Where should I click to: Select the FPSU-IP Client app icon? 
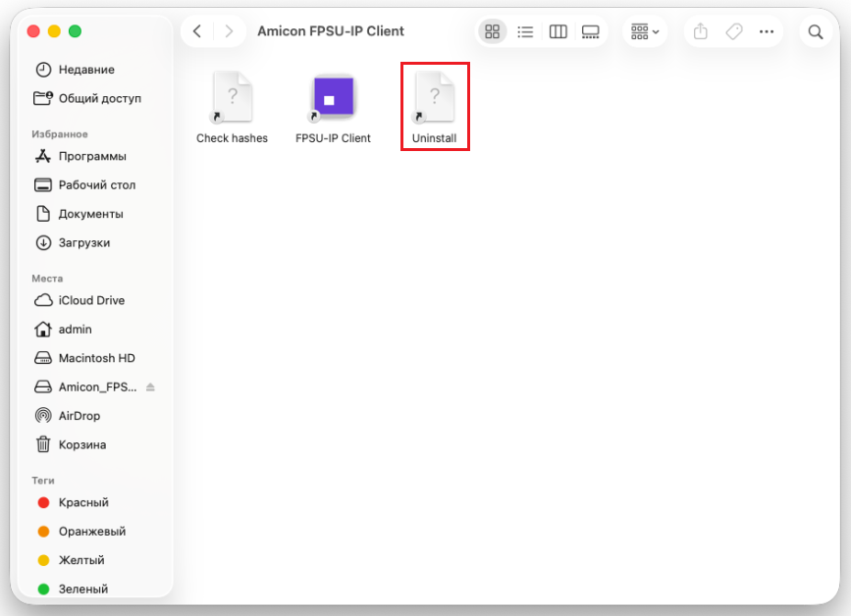coord(333,97)
